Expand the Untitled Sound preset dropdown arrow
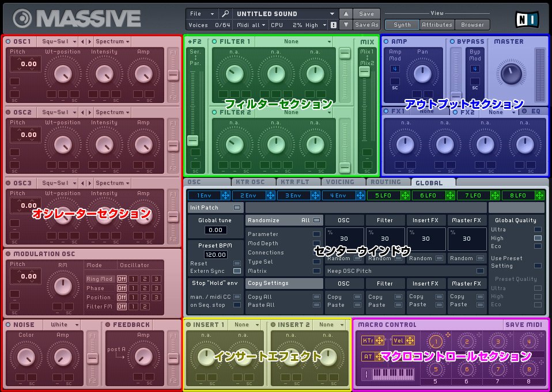This screenshot has width=552, height=392. (x=332, y=14)
